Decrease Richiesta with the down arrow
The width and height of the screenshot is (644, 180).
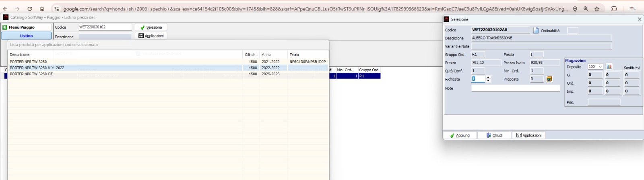click(488, 81)
